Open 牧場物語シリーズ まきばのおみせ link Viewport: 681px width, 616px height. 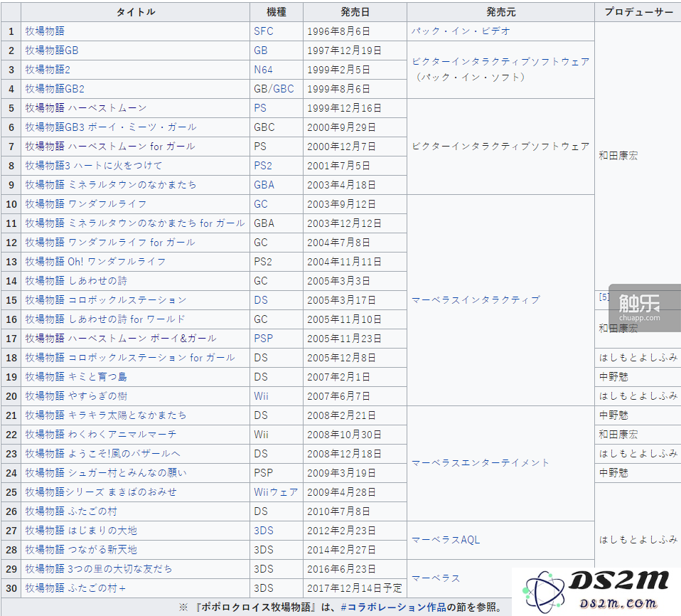(101, 492)
